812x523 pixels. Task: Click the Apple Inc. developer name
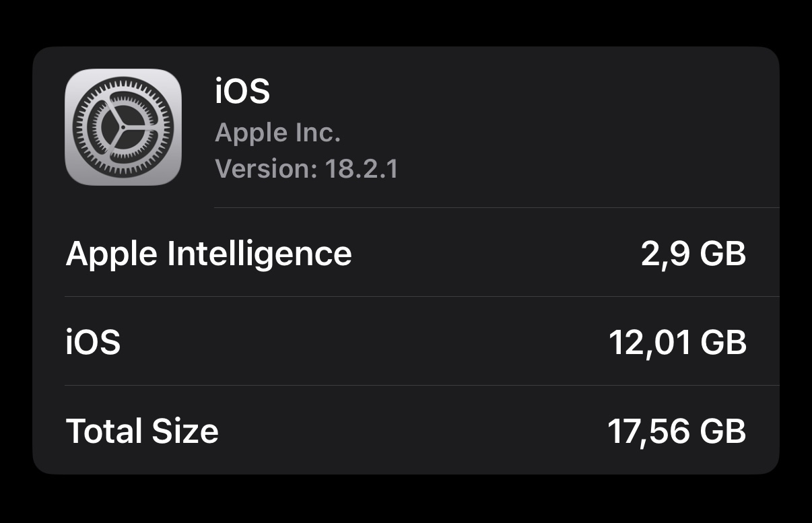tap(277, 133)
